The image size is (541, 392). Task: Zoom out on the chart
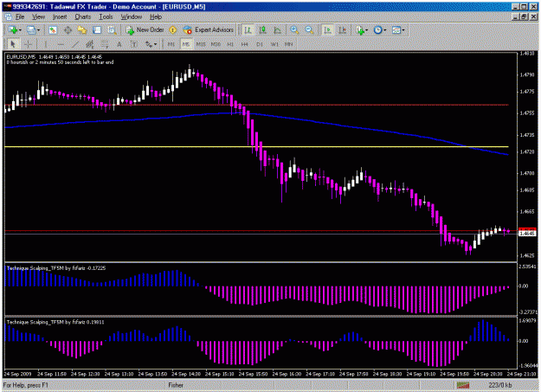[309, 30]
